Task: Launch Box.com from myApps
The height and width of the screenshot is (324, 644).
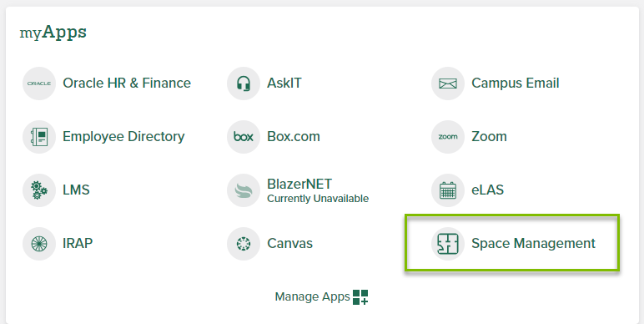Action: point(294,136)
